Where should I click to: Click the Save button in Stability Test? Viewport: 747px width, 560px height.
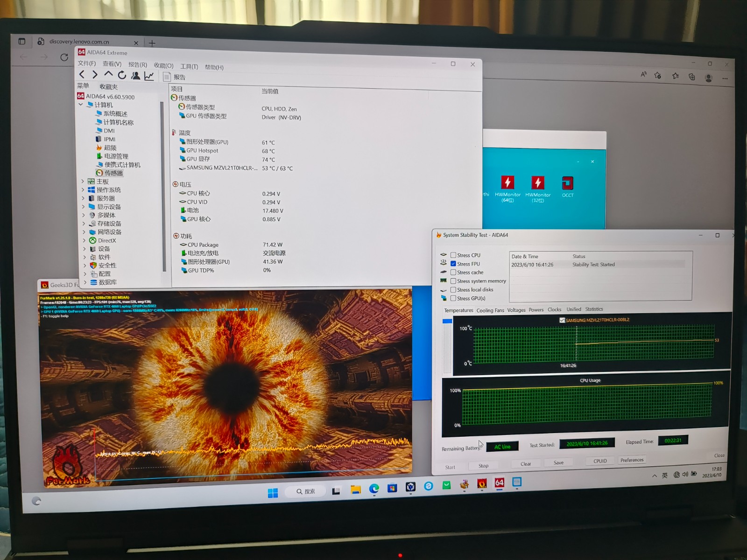[558, 462]
